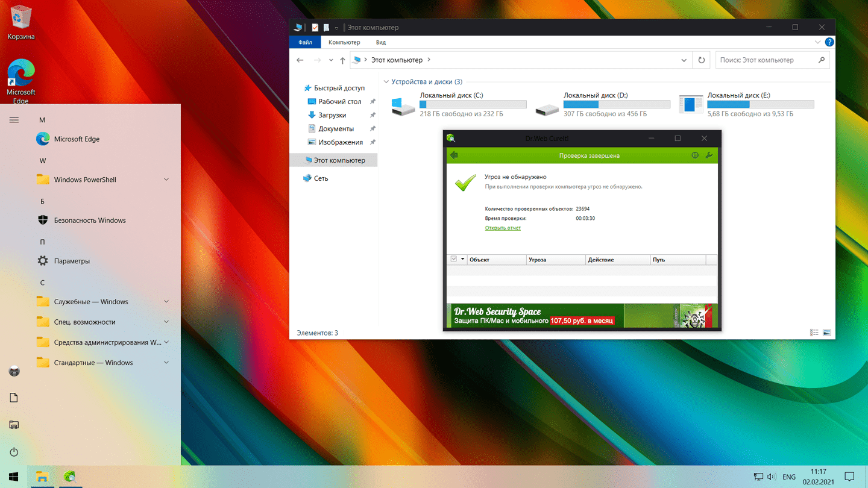Viewport: 868px width, 488px height.
Task: Click up-arrow navigation button in Explorer
Action: point(342,60)
